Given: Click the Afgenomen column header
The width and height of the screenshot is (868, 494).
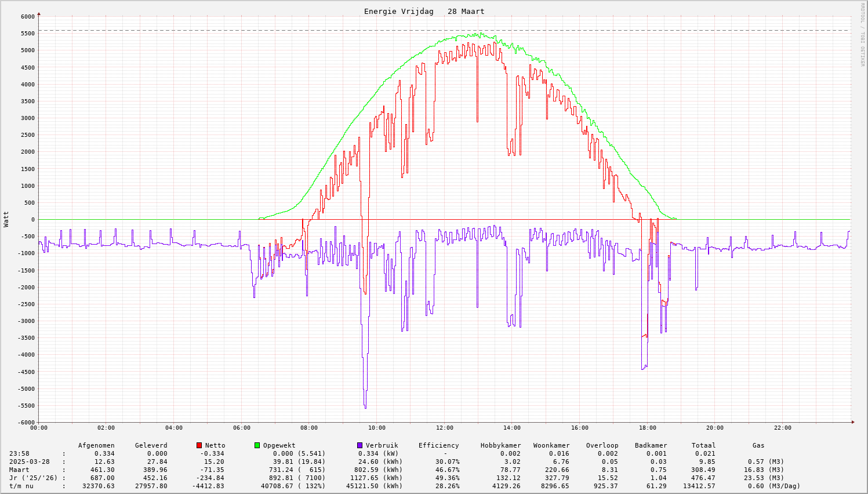Looking at the screenshot, I should [96, 445].
